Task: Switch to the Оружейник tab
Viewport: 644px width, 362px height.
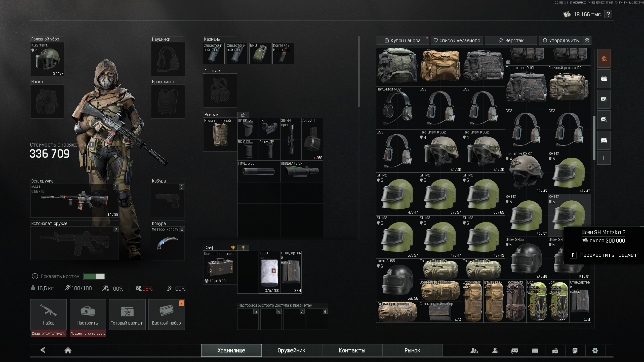Action: pos(292,350)
